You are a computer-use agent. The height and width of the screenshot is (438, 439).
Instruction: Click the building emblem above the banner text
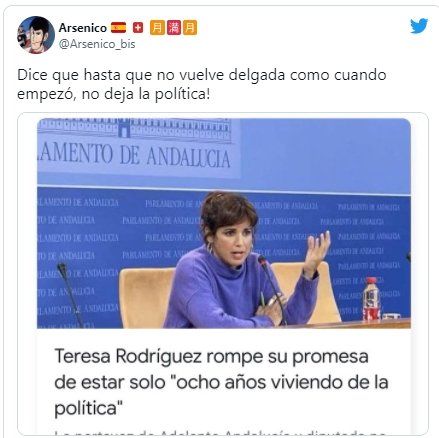coord(124,128)
